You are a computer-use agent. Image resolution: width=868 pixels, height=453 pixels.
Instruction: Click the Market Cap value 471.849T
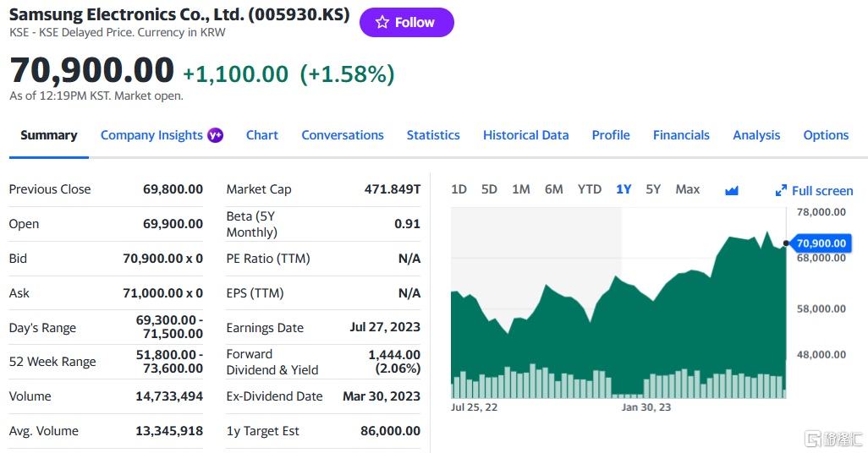pyautogui.click(x=393, y=189)
